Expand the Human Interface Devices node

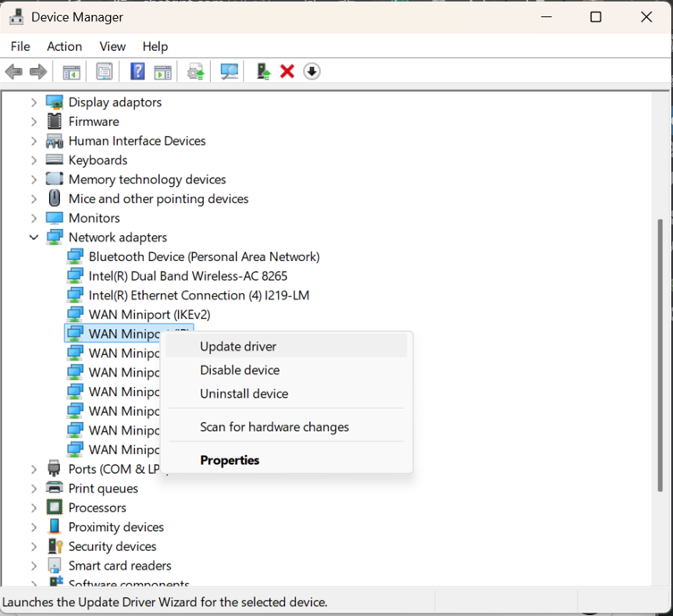click(x=34, y=141)
